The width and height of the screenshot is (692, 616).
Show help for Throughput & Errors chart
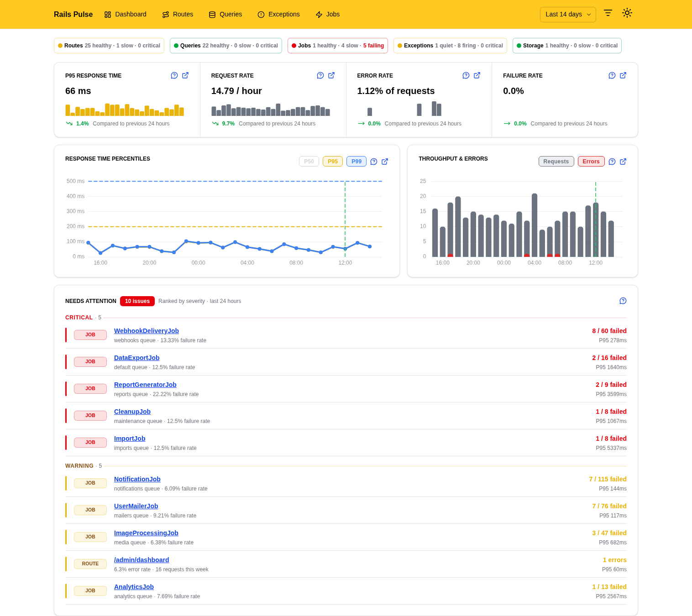612,162
